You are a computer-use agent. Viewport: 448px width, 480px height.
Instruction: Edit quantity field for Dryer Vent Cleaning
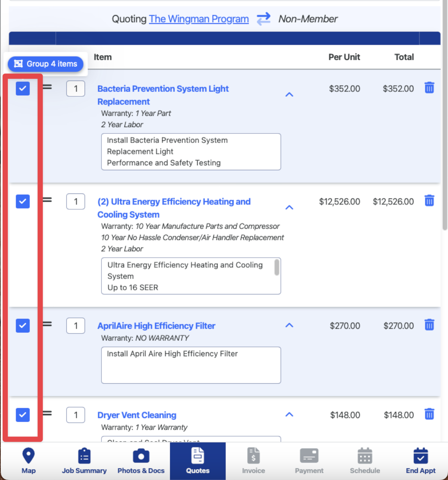coord(76,415)
